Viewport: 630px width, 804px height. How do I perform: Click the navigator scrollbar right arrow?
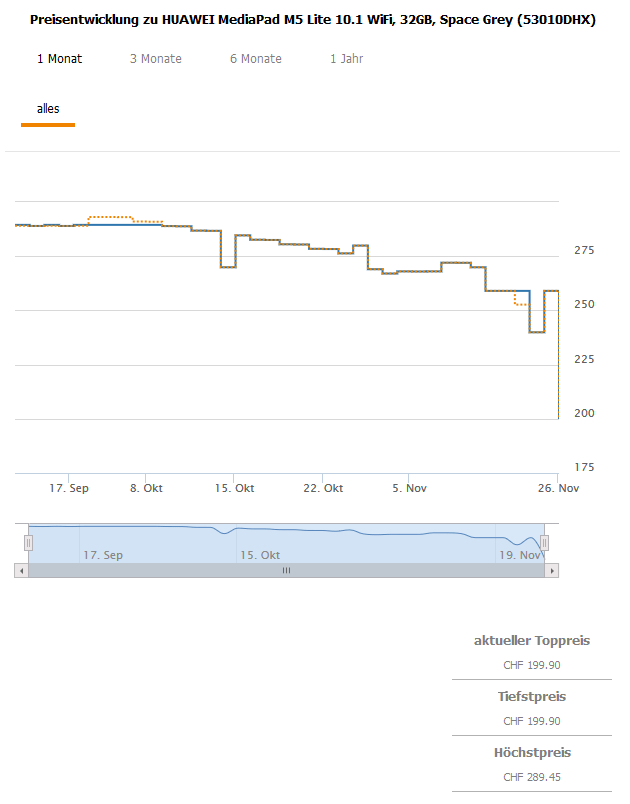click(x=551, y=570)
